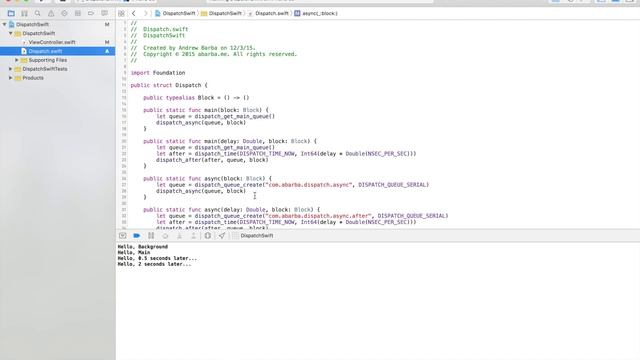Screen dimensions: 640x360
Task: Pause program execution
Action: coord(151,236)
